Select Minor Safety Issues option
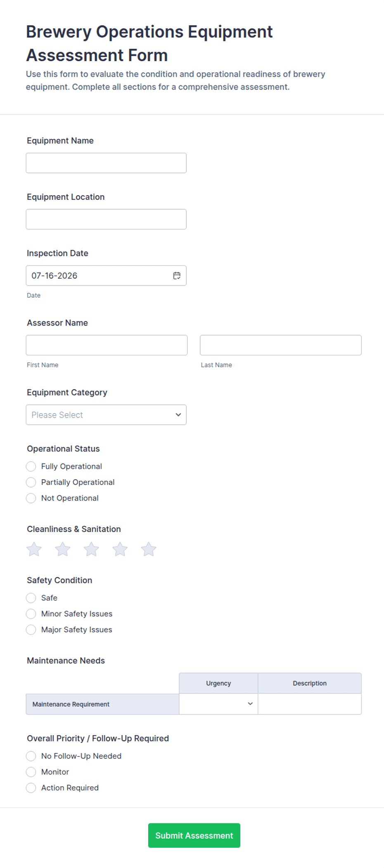Viewport: 384px width, 868px height. (31, 614)
